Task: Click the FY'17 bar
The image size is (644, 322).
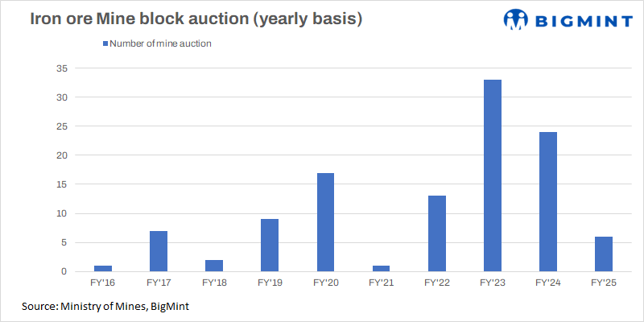Action: tap(159, 251)
